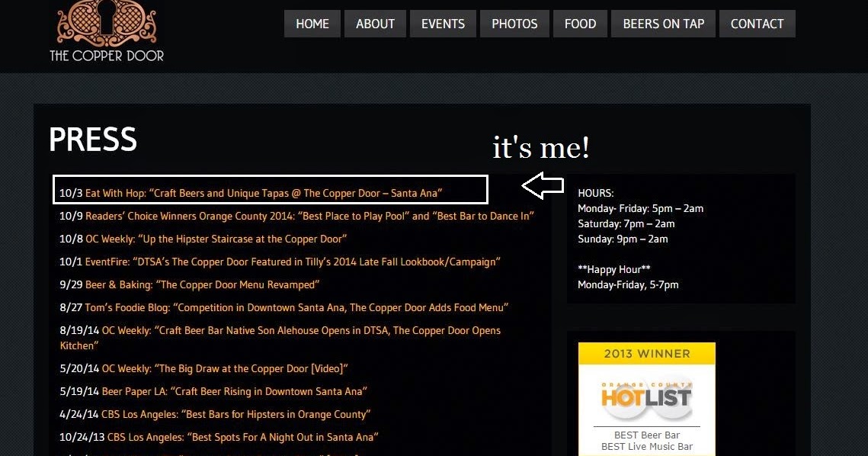Click the HOURS: label
Viewport: 868px width, 456px height.
coord(596,194)
